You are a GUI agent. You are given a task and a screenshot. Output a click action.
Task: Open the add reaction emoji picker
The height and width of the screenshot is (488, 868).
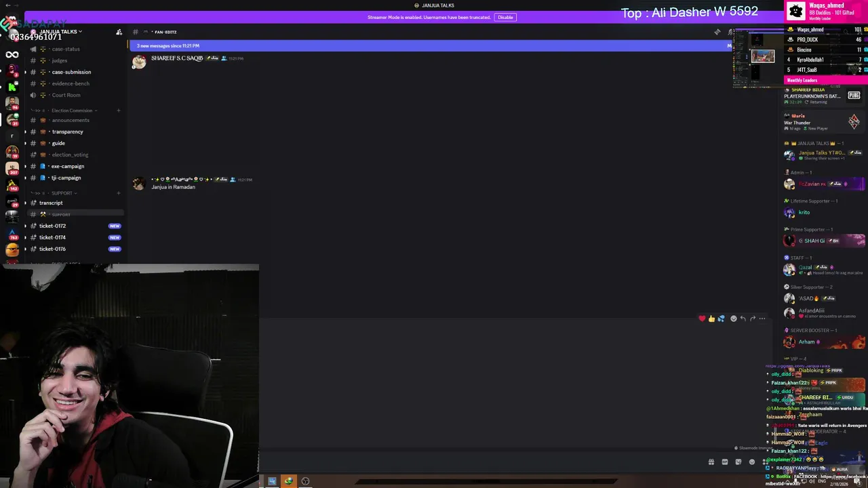pyautogui.click(x=733, y=319)
